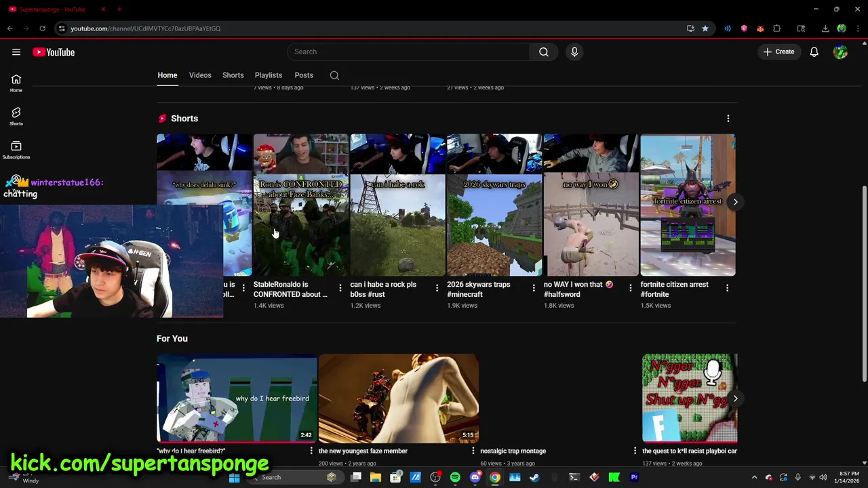Reload the page
868x488 pixels.
point(42,28)
